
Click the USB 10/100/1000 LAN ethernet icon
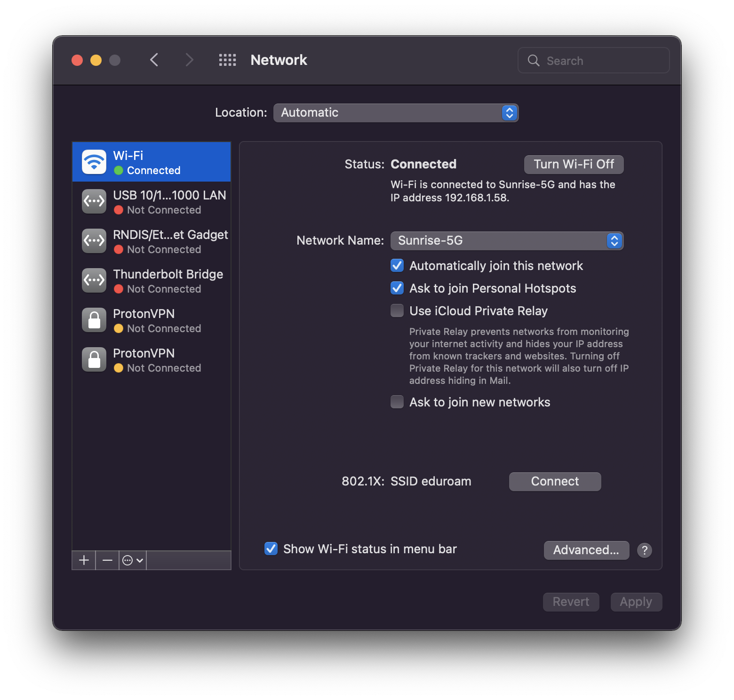(x=94, y=201)
